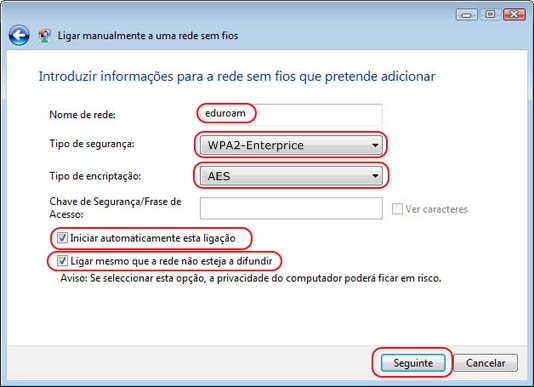
Task: Click the window title Ligar manualmente text
Action: (x=148, y=36)
